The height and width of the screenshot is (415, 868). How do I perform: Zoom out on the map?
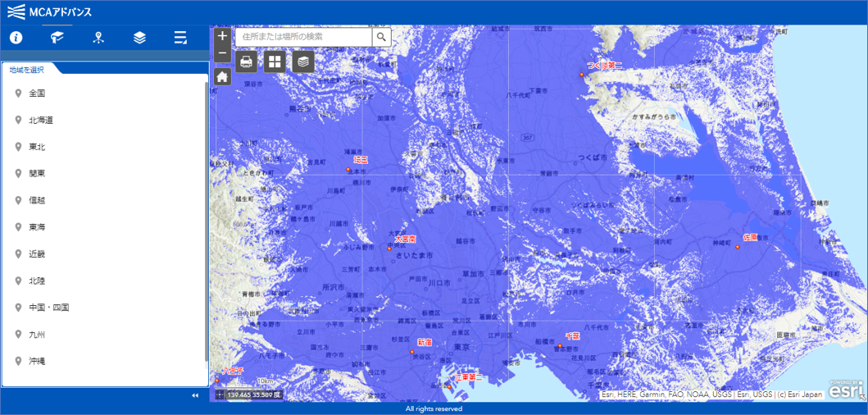(222, 53)
